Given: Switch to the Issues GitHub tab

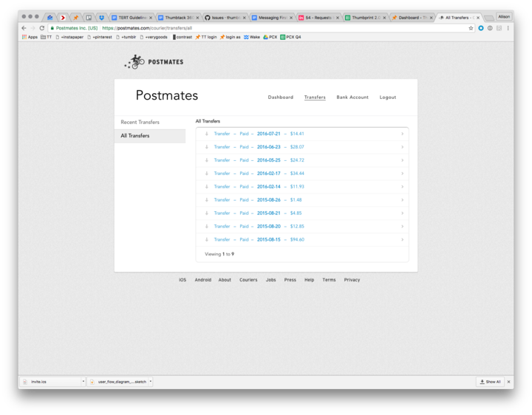Looking at the screenshot, I should 225,17.
